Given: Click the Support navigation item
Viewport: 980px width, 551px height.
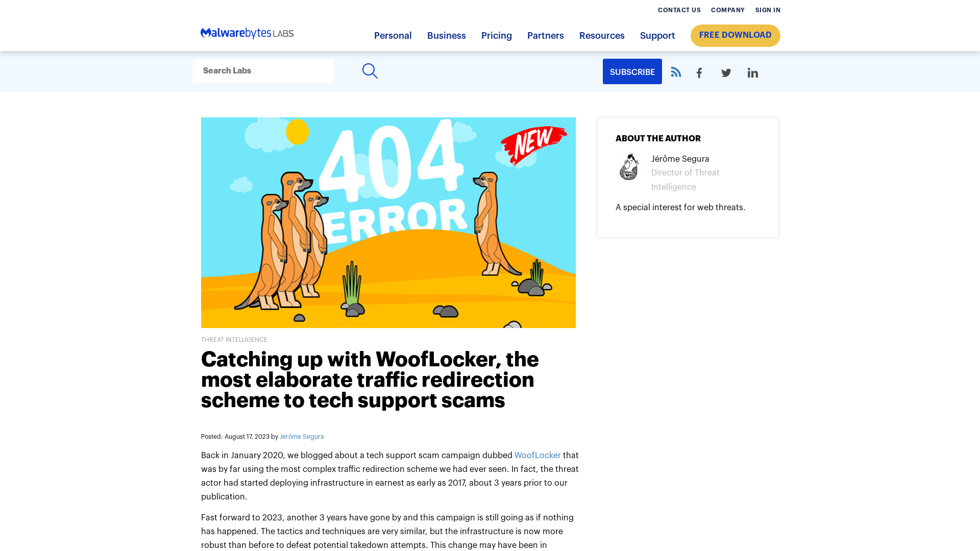Looking at the screenshot, I should (657, 36).
